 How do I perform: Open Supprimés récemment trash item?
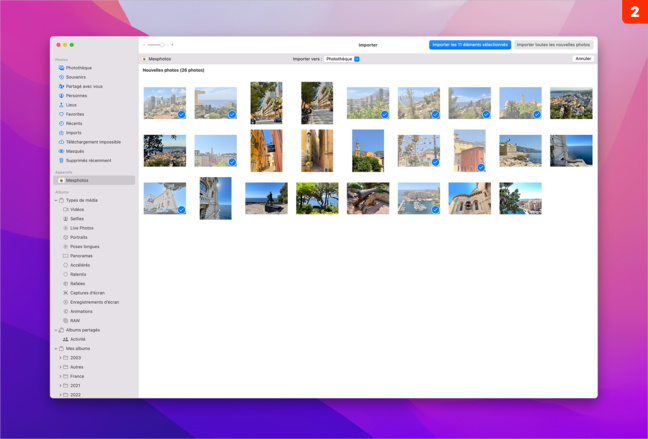(x=88, y=160)
